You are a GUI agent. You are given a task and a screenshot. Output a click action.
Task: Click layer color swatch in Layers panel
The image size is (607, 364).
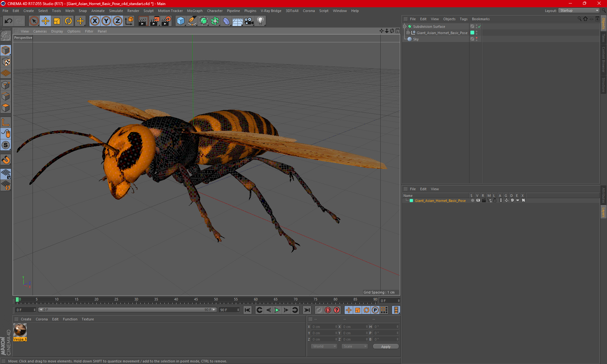(411, 201)
